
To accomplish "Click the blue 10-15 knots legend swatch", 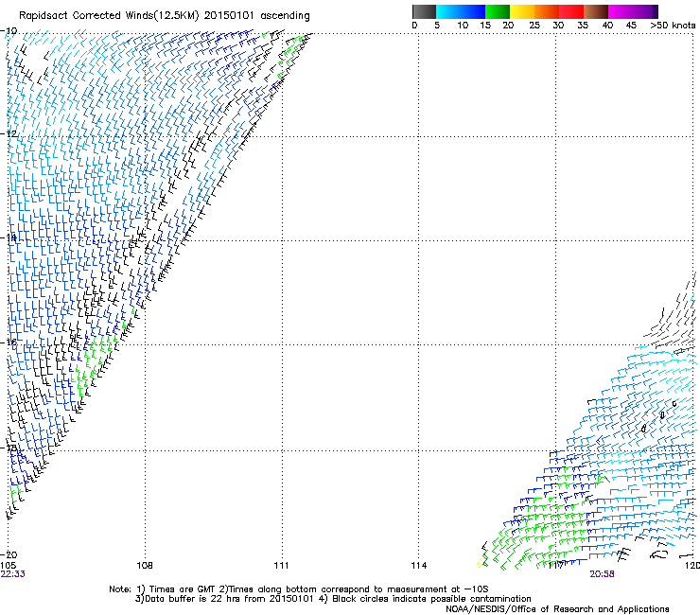I will point(473,11).
